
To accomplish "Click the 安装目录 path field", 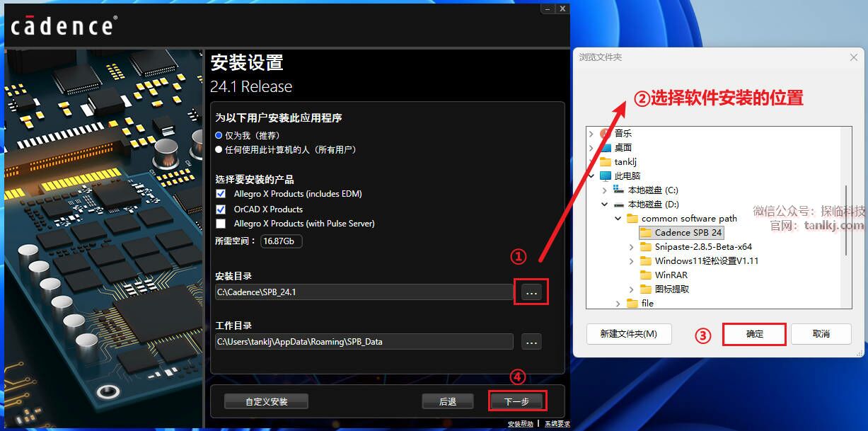I will 364,292.
